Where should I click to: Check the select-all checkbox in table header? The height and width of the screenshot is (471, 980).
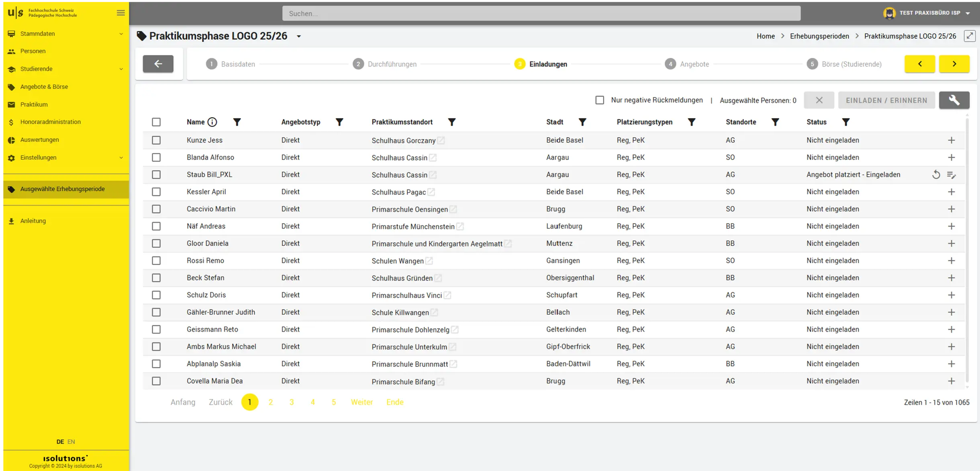tap(157, 122)
